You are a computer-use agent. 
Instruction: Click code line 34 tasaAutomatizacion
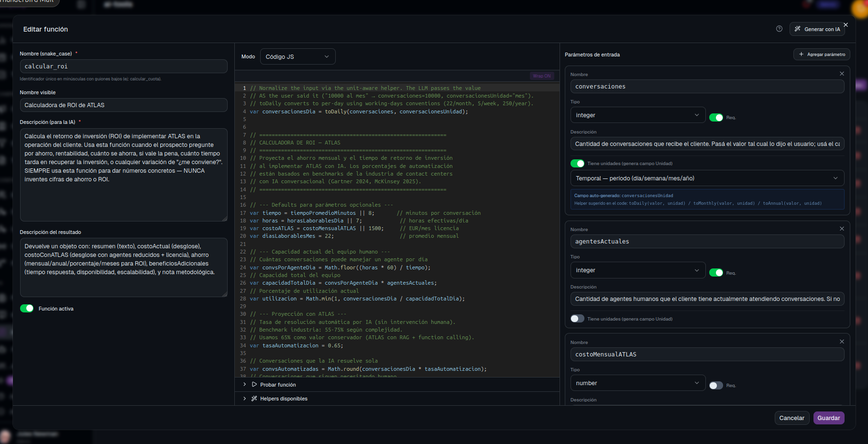coord(297,345)
